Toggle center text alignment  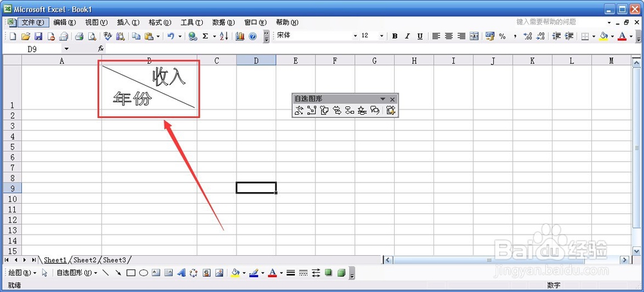click(449, 36)
